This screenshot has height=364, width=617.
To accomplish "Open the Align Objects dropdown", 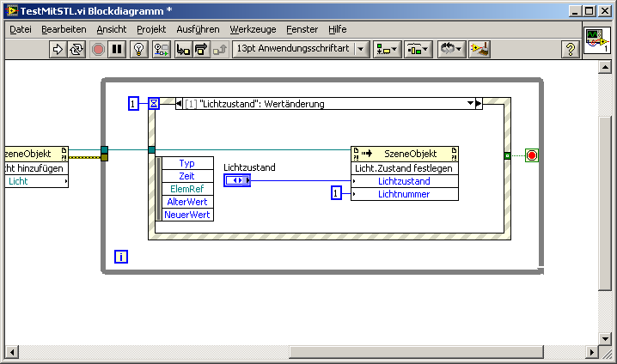I will click(387, 49).
